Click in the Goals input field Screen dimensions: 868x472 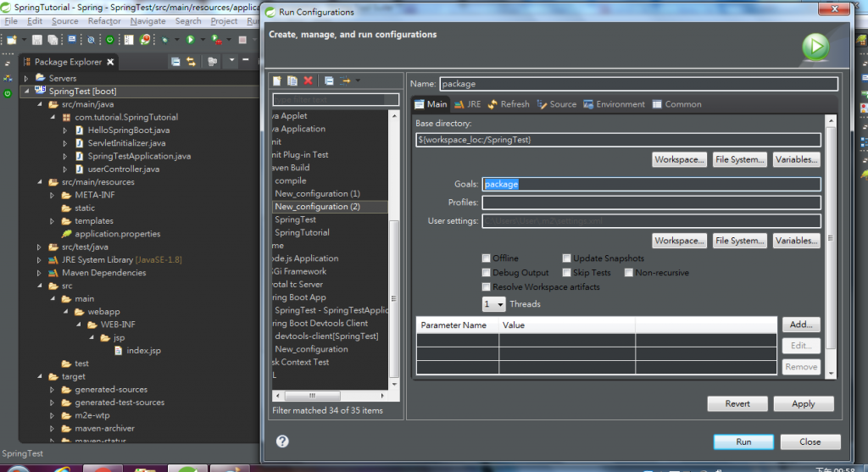pos(651,184)
